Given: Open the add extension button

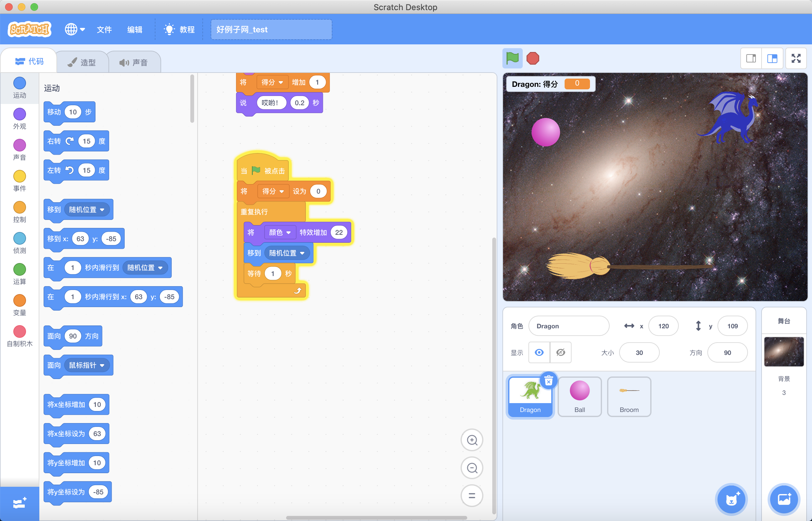Looking at the screenshot, I should coord(19,503).
